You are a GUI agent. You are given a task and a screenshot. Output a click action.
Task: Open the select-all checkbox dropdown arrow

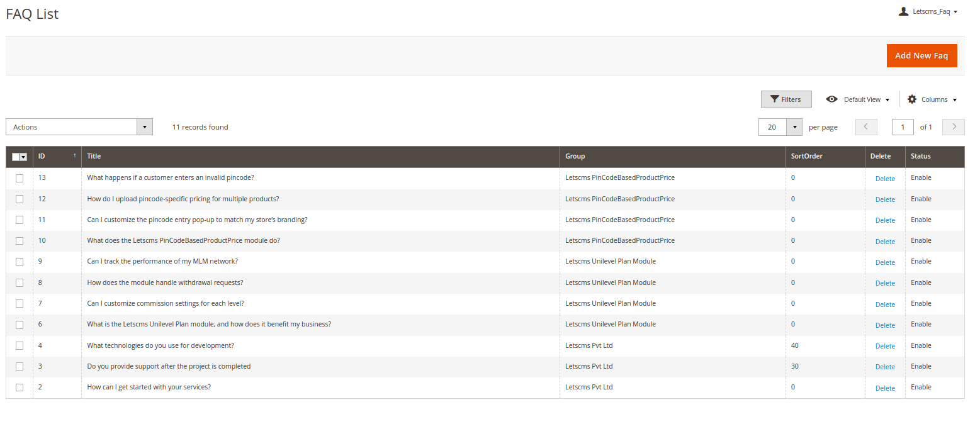(x=23, y=157)
